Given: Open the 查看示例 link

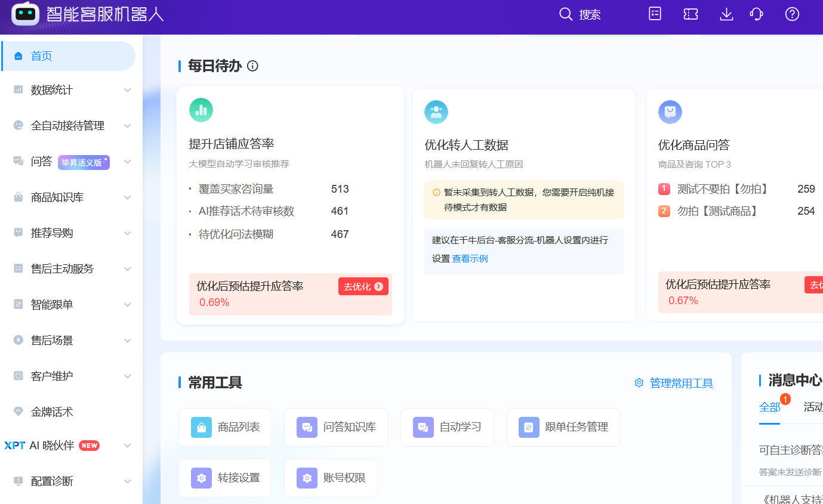Looking at the screenshot, I should tap(470, 259).
